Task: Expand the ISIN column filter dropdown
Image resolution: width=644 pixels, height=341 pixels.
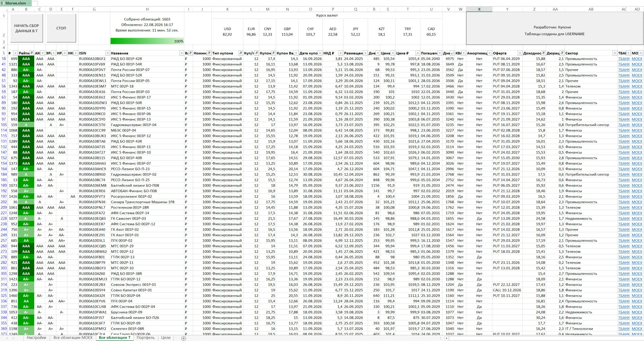Action: click(107, 53)
